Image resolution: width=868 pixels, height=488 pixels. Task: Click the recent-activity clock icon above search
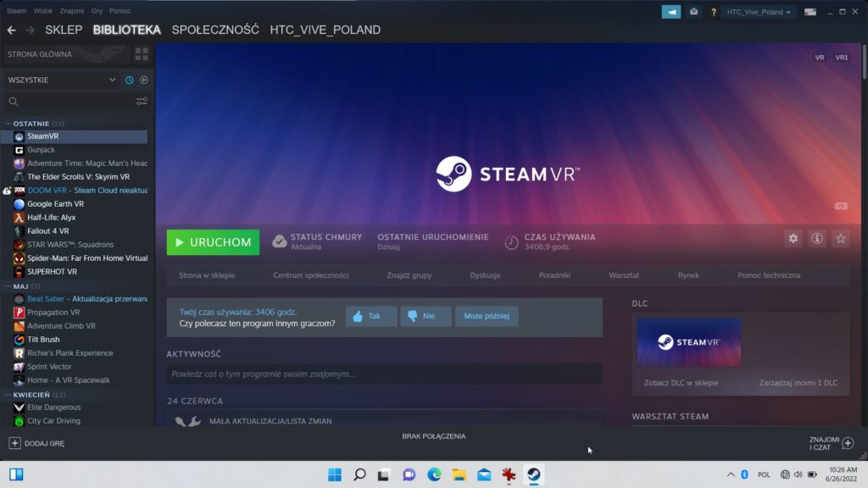click(128, 80)
